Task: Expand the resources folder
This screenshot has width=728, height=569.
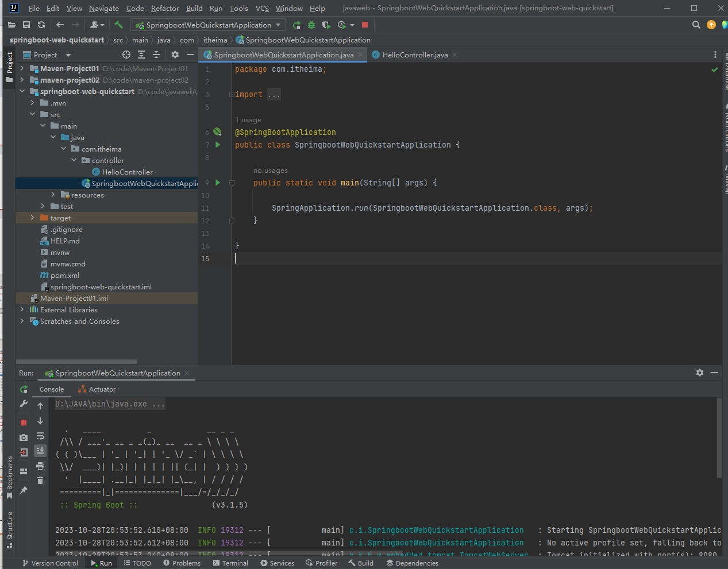Action: pos(53,195)
